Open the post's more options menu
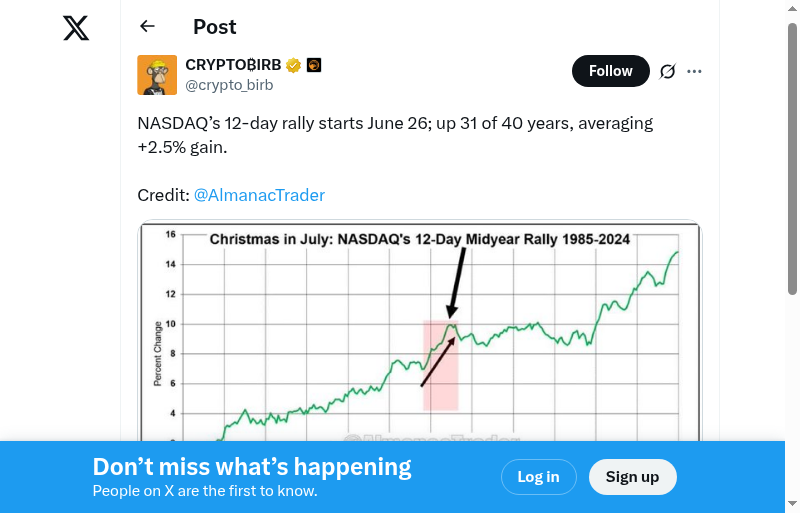 [695, 71]
